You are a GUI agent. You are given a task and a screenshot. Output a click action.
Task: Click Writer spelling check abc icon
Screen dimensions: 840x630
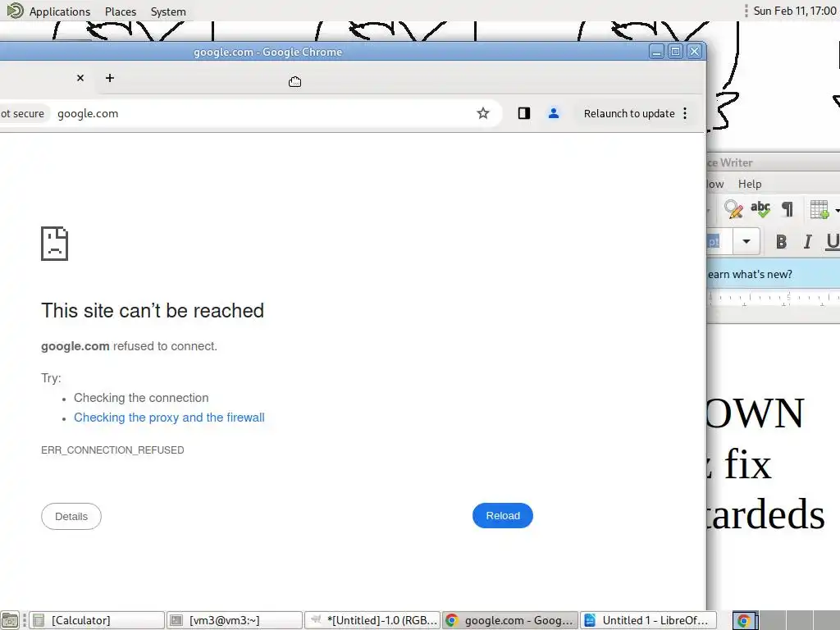(760, 209)
